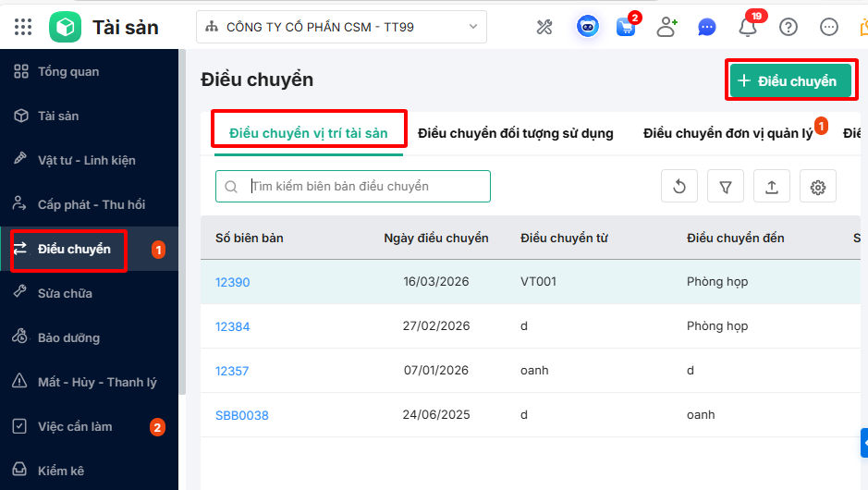Open the shopping cart icon
Image resolution: width=868 pixels, height=490 pixels.
pyautogui.click(x=626, y=27)
